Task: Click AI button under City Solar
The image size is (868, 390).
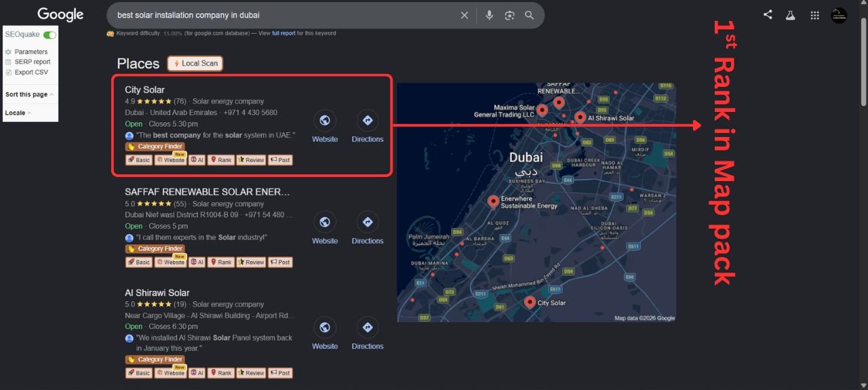Action: click(x=197, y=160)
